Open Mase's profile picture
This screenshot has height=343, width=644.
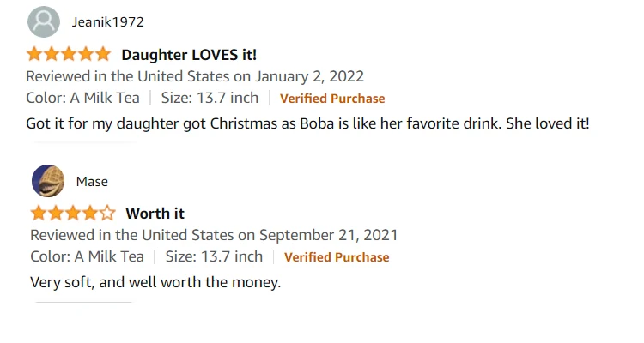pos(48,181)
